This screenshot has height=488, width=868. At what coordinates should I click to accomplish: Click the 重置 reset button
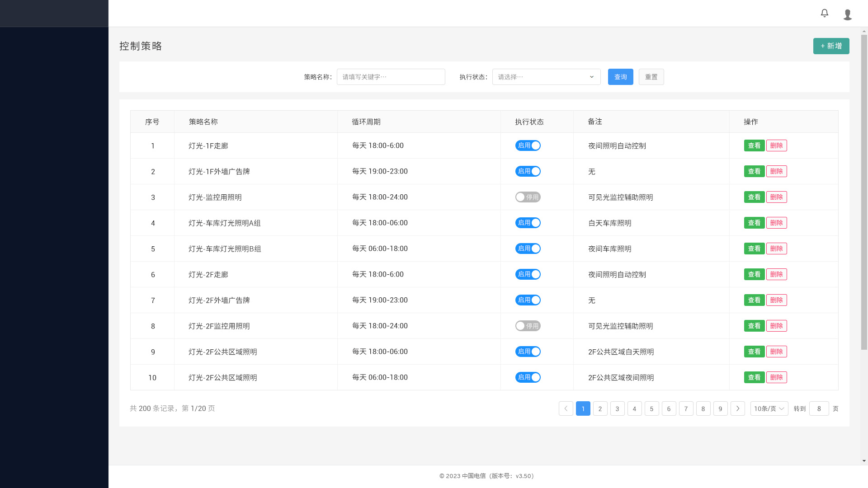pos(651,77)
